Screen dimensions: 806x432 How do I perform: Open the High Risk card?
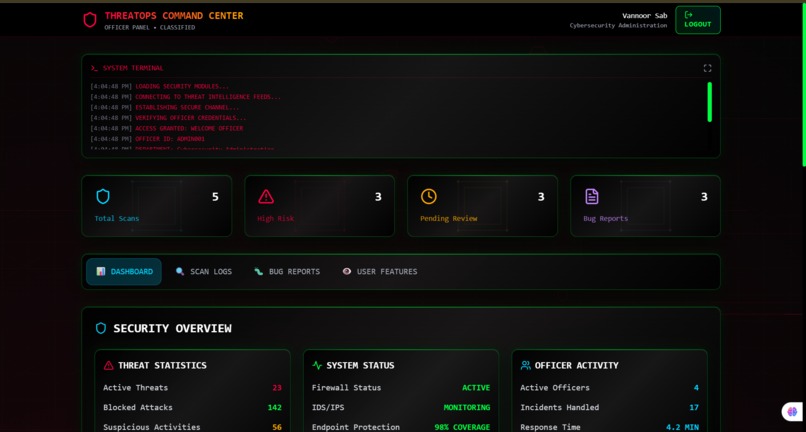(320, 206)
